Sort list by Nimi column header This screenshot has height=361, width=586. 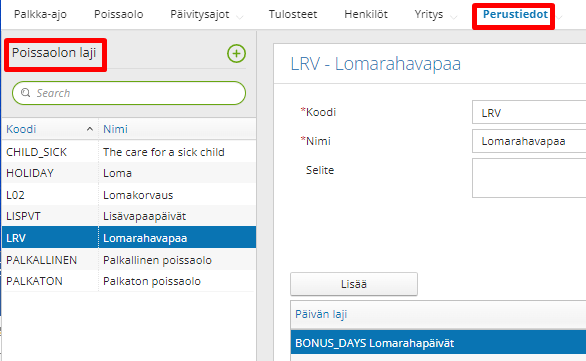(x=178, y=129)
